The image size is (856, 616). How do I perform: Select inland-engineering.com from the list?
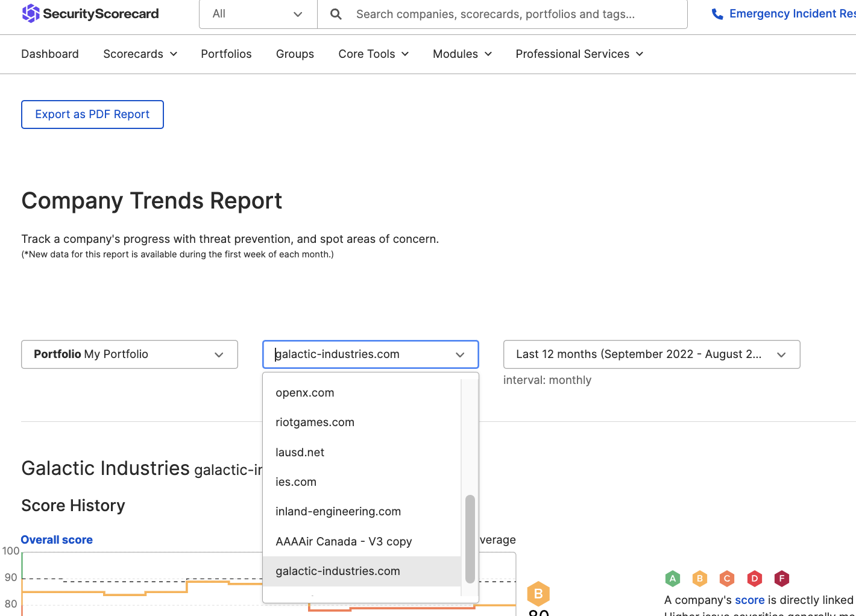[362, 512]
